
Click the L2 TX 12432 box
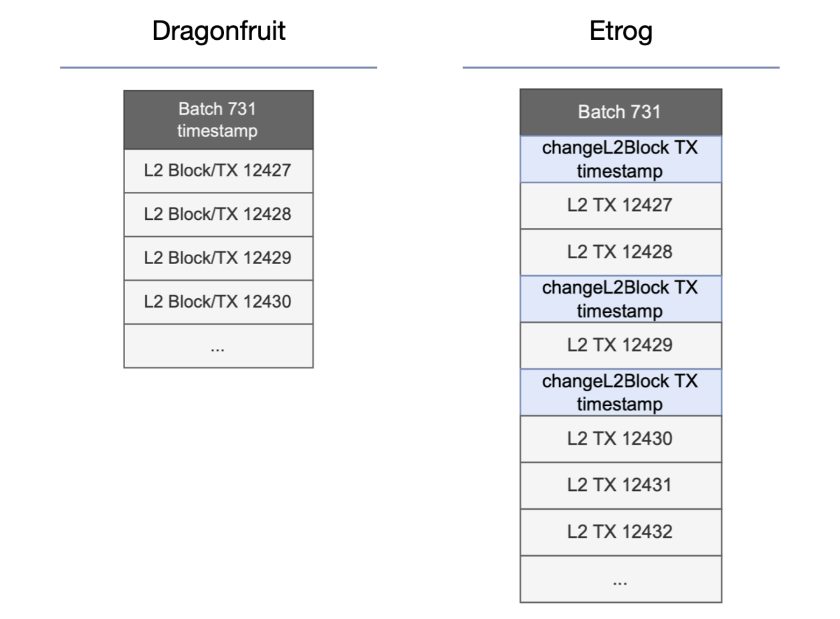[620, 532]
